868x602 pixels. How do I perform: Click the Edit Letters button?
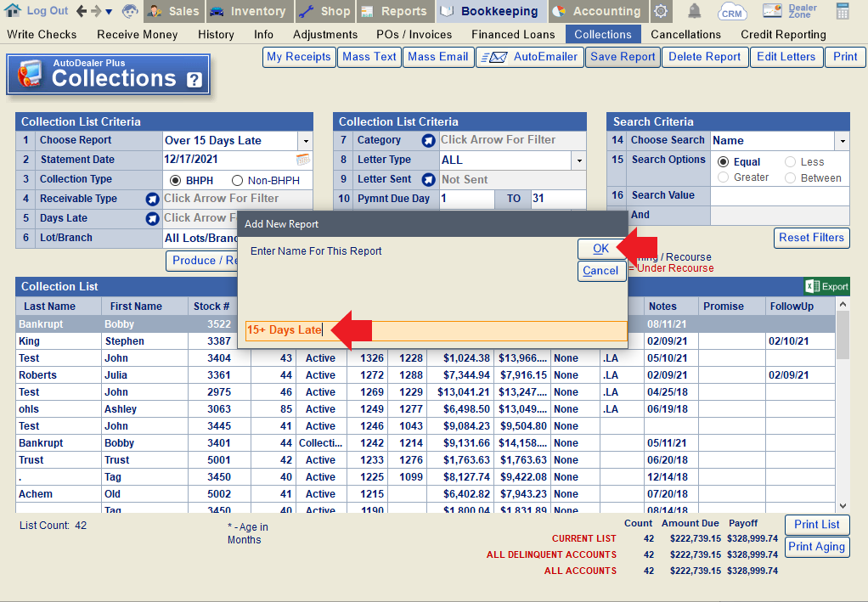tap(786, 57)
